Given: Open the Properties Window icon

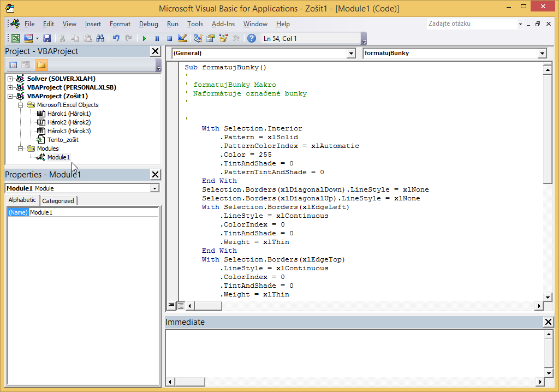Looking at the screenshot, I should click(x=211, y=38).
